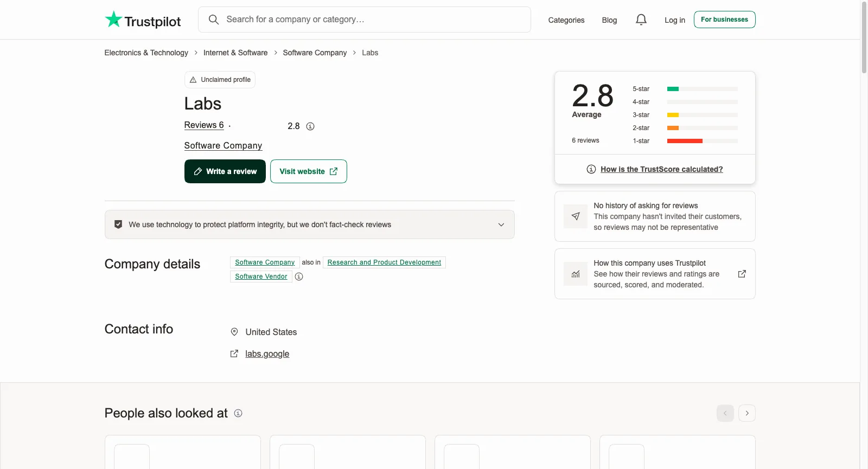The width and height of the screenshot is (868, 469).
Task: Open the labs.google website link
Action: point(267,354)
